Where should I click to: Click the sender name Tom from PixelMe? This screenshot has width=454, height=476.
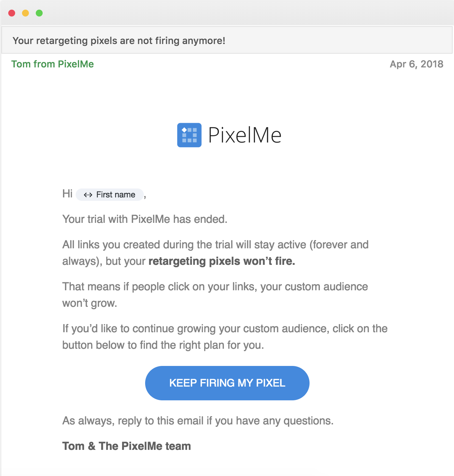[x=53, y=64]
